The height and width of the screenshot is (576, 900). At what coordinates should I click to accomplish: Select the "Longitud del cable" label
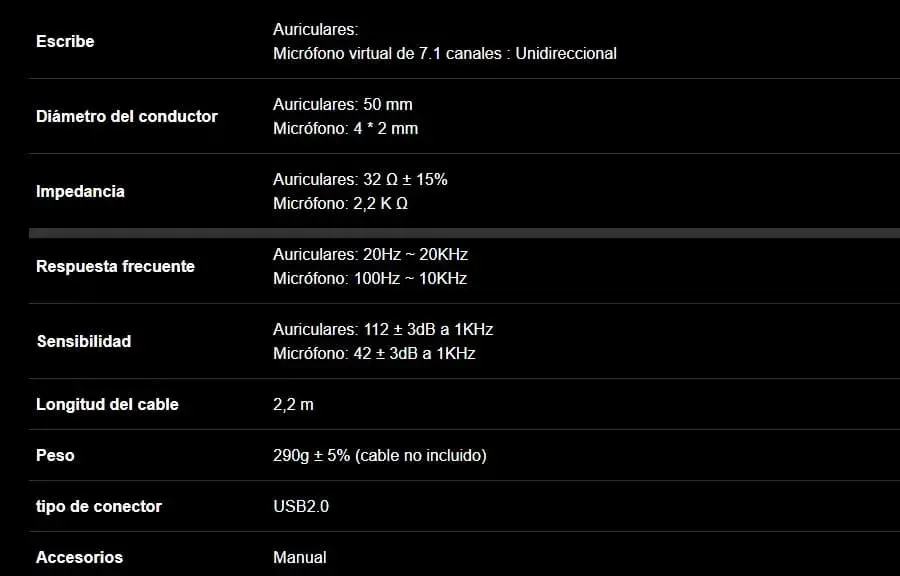[x=107, y=404]
